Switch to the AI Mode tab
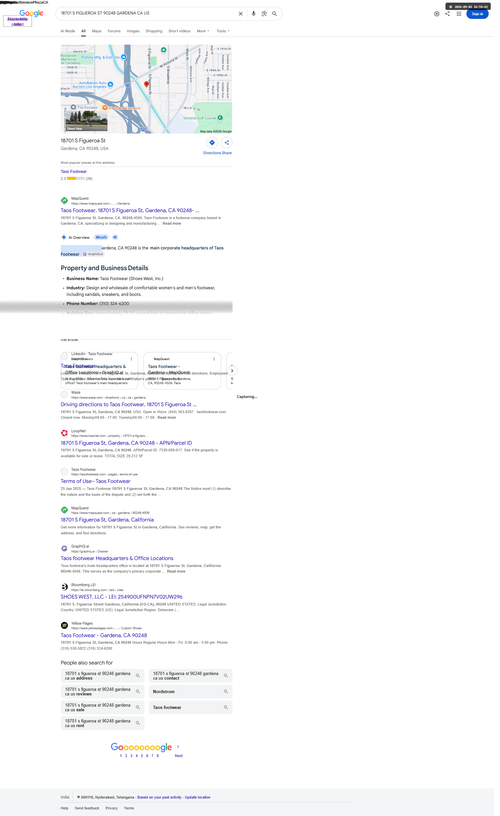 click(68, 31)
